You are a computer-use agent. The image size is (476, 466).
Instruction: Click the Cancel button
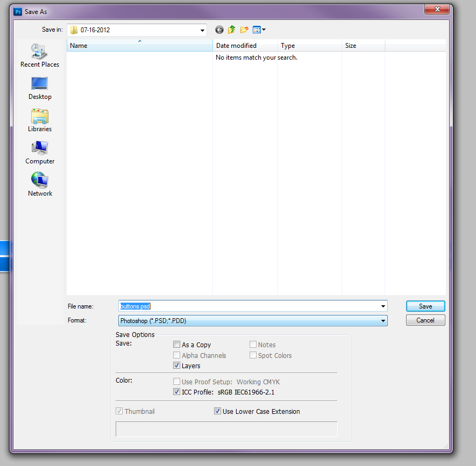click(425, 320)
